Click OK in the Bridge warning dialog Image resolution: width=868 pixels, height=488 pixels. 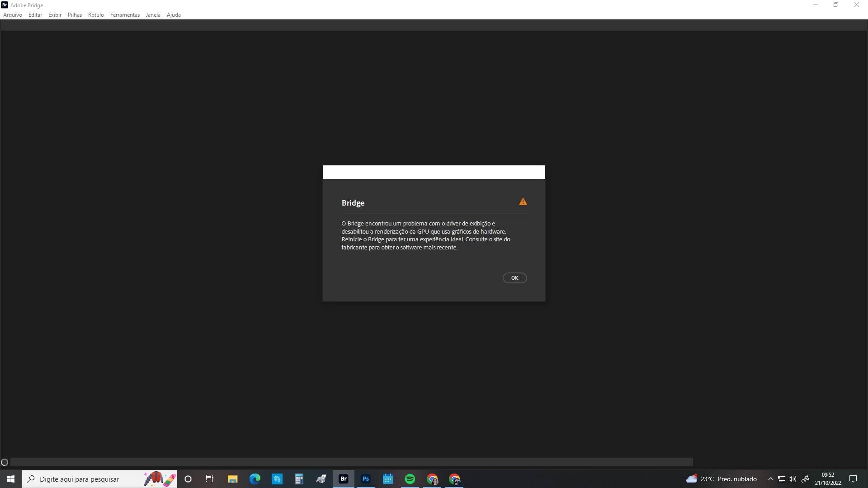[x=514, y=278]
